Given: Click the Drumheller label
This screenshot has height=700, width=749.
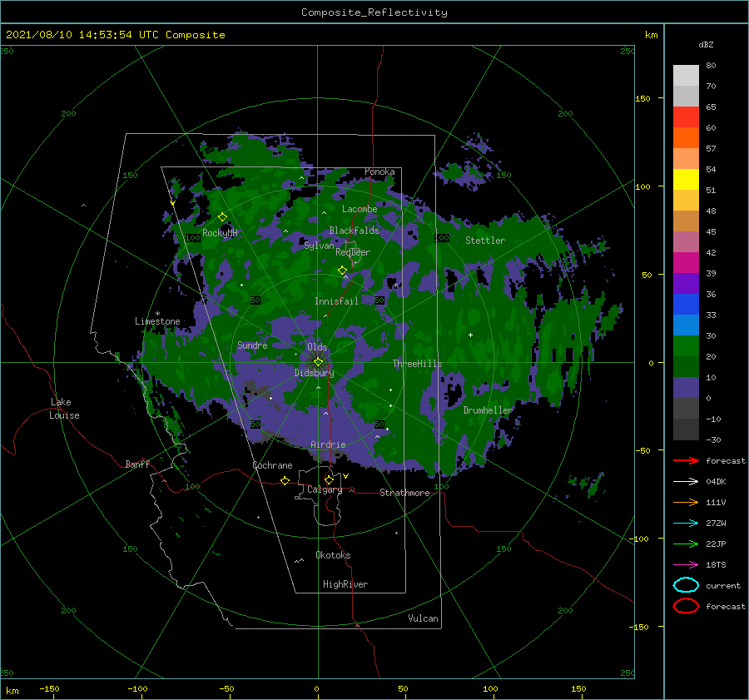Looking at the screenshot, I should pyautogui.click(x=488, y=410).
